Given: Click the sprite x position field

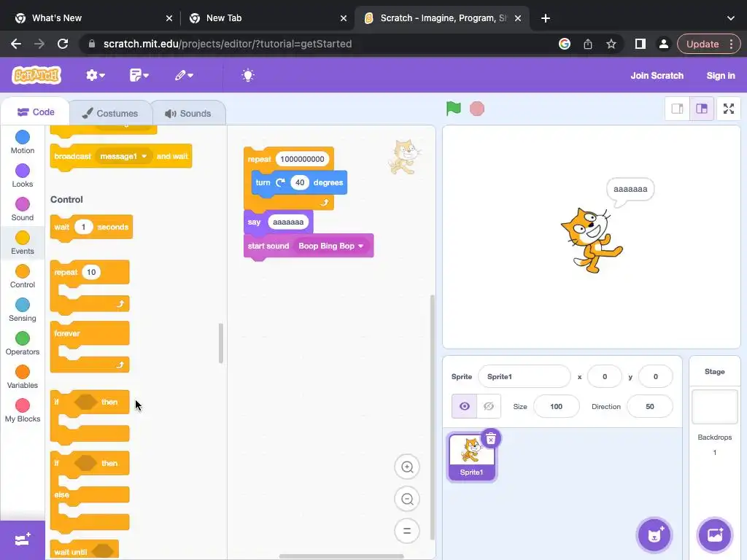Looking at the screenshot, I should [605, 377].
